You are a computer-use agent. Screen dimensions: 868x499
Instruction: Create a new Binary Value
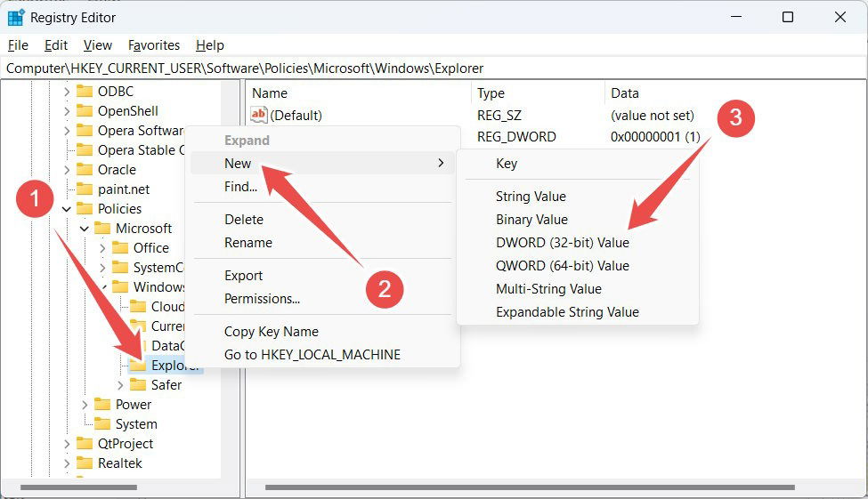578,220
